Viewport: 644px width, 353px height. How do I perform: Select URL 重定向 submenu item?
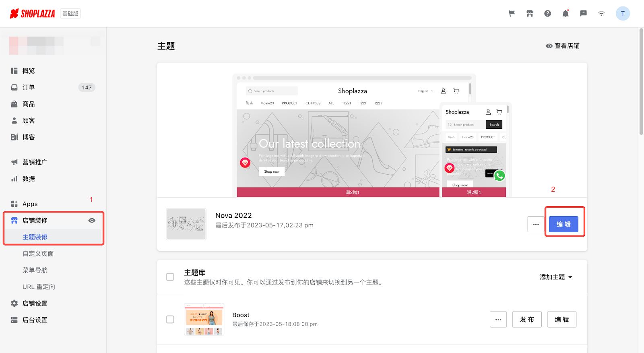[39, 287]
